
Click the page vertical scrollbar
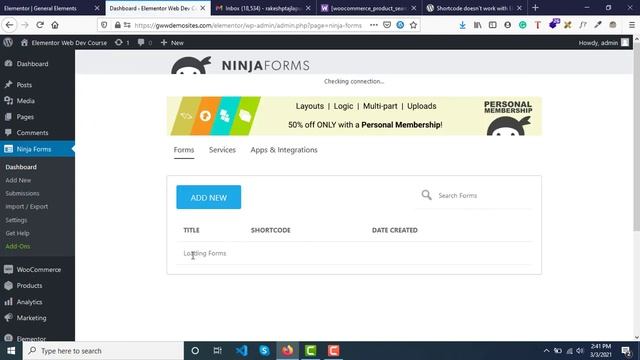point(636,136)
